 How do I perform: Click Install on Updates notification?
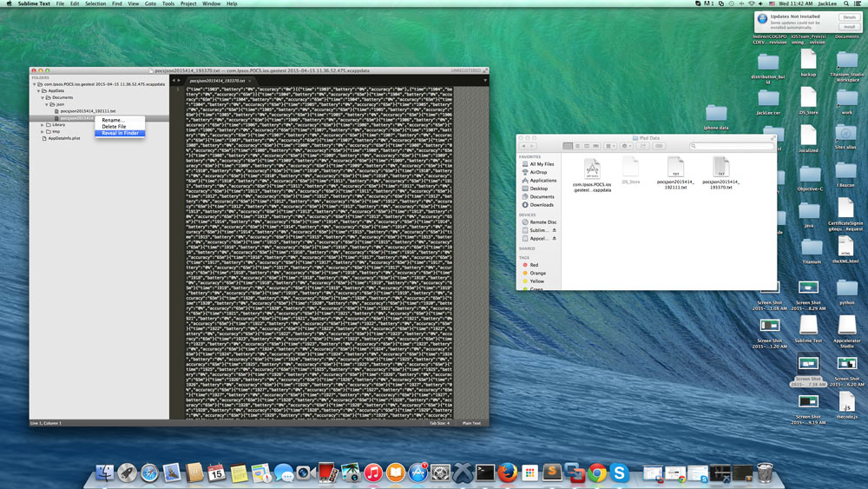pyautogui.click(x=849, y=27)
